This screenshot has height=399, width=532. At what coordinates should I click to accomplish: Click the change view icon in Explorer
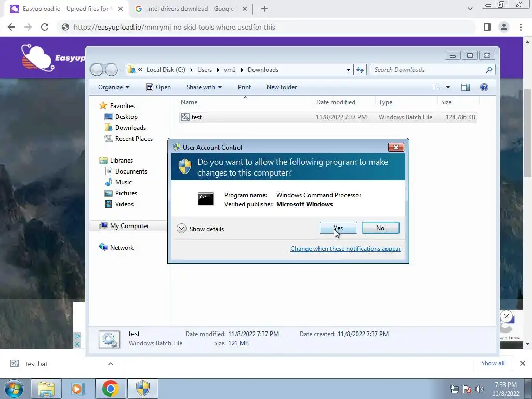point(436,87)
